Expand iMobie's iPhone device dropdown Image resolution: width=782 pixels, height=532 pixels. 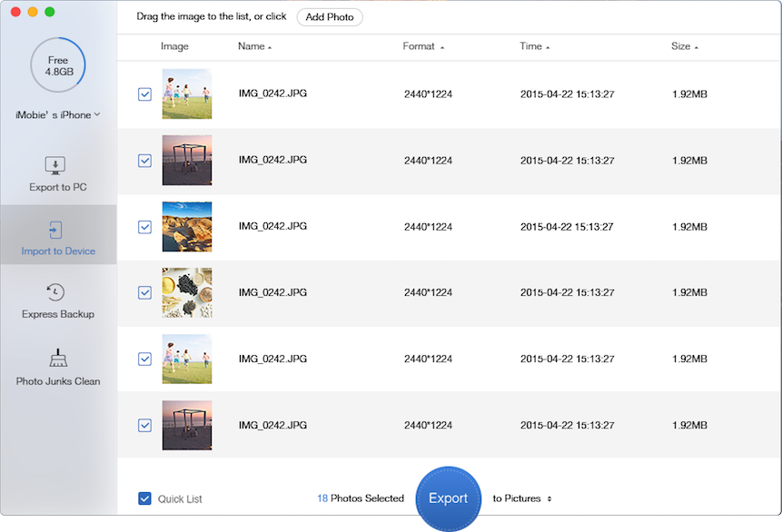(x=58, y=114)
